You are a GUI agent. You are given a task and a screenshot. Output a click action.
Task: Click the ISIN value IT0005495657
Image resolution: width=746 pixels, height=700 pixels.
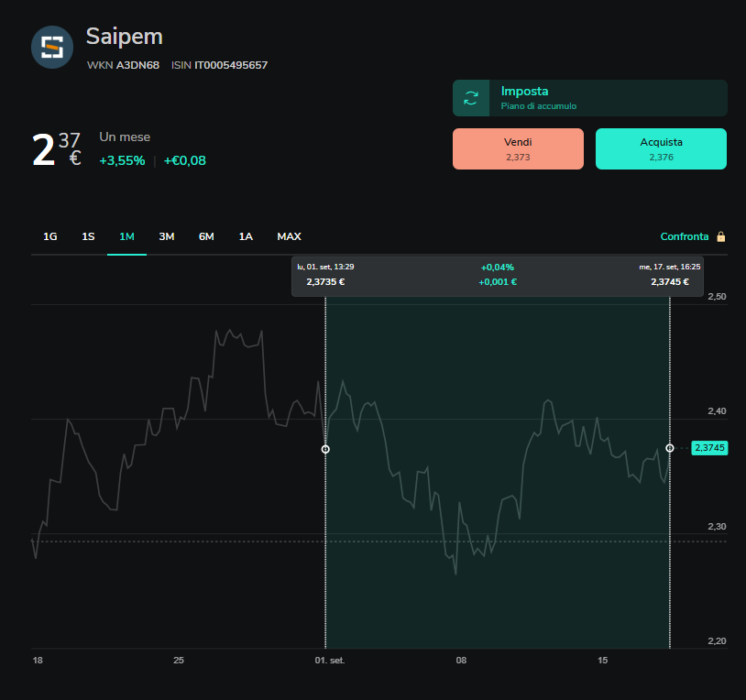231,65
